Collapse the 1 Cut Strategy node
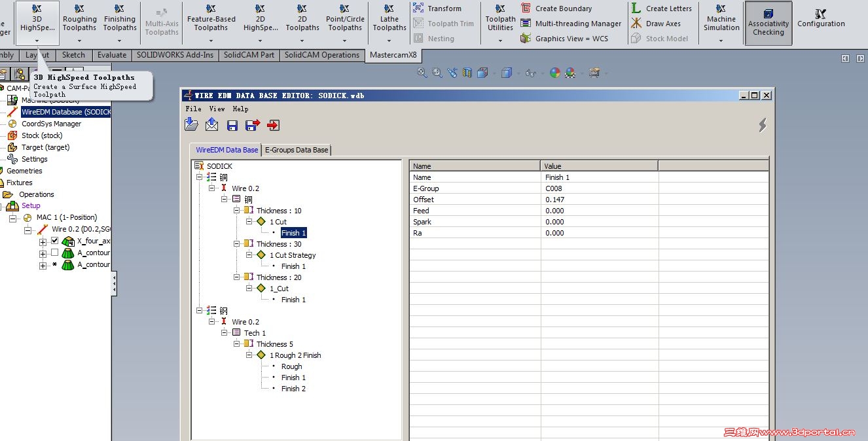868x441 pixels. point(249,255)
